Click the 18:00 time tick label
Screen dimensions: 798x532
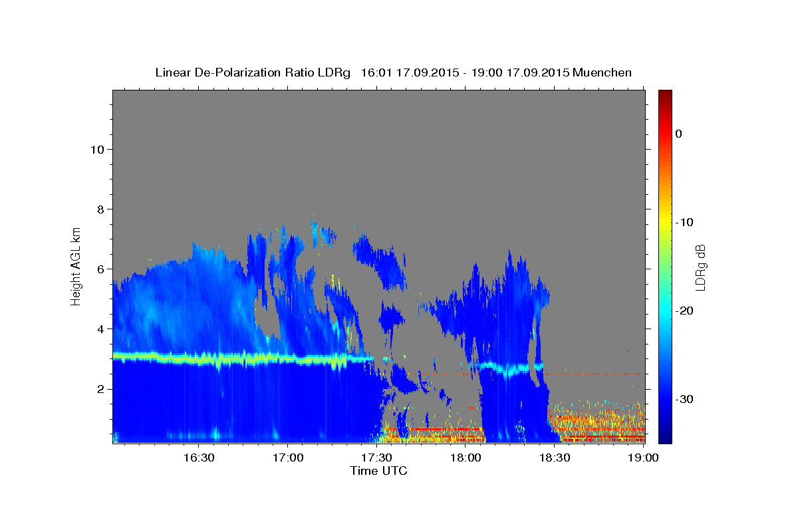(465, 458)
